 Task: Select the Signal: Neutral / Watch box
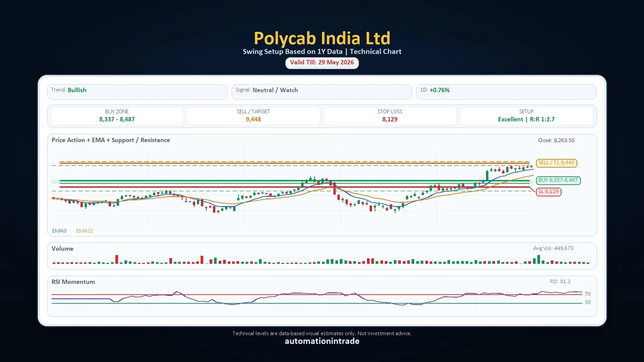[x=322, y=92]
